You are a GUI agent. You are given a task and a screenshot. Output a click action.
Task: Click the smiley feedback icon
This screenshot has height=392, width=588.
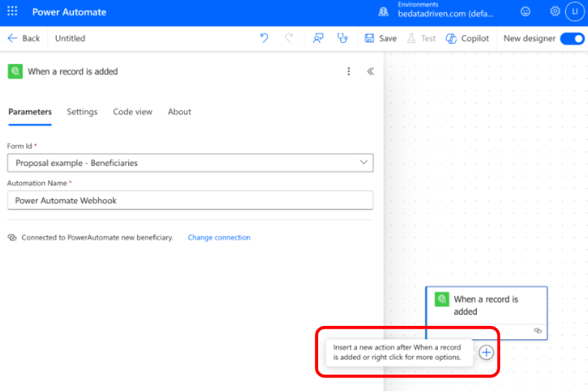[x=525, y=12]
